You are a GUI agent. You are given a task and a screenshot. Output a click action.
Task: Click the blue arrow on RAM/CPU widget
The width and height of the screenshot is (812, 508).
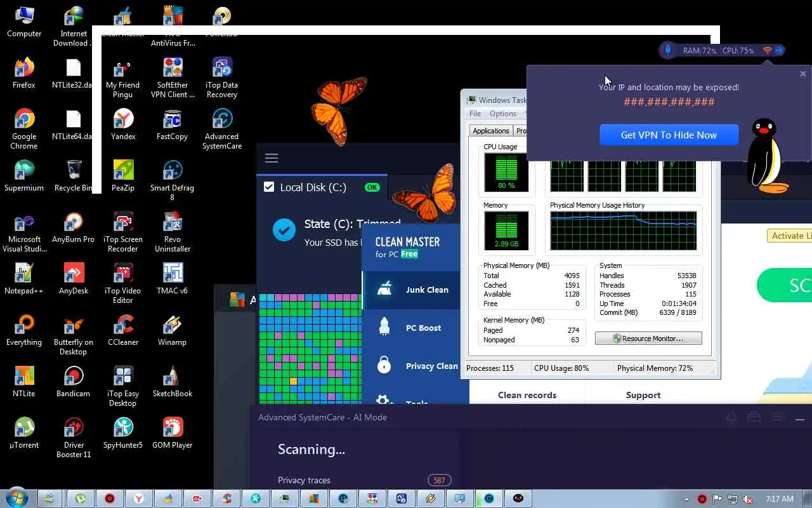pos(779,50)
